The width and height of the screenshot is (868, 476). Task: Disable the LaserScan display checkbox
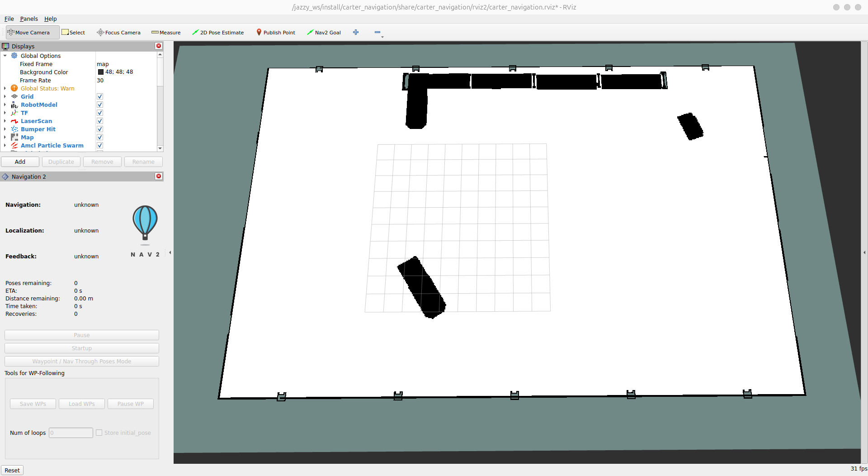pos(100,121)
